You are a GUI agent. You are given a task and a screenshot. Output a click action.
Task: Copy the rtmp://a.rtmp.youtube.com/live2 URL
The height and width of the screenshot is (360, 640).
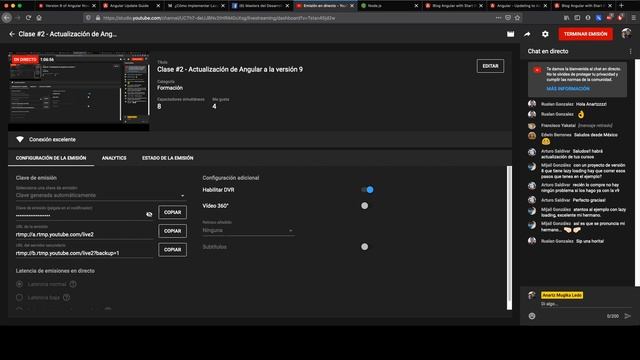point(172,231)
